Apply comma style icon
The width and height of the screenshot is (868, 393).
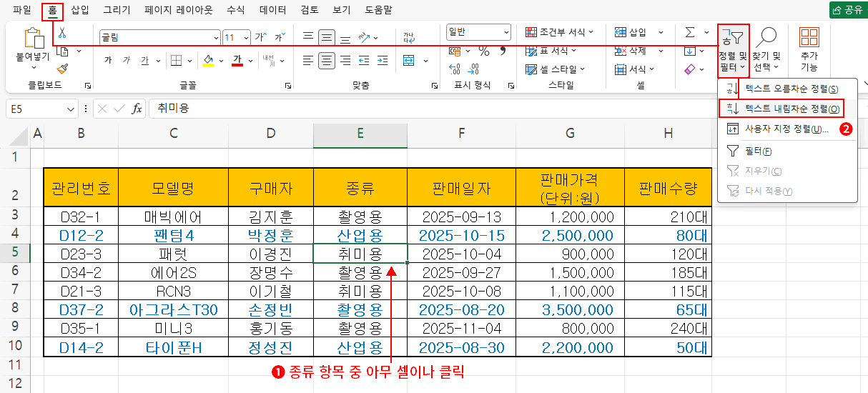click(503, 51)
